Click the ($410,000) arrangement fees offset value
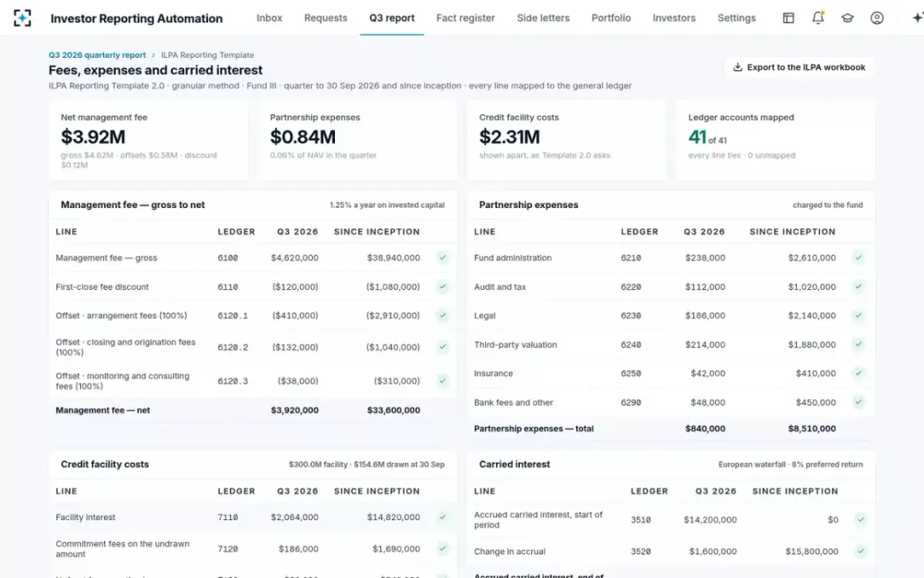 (x=295, y=316)
